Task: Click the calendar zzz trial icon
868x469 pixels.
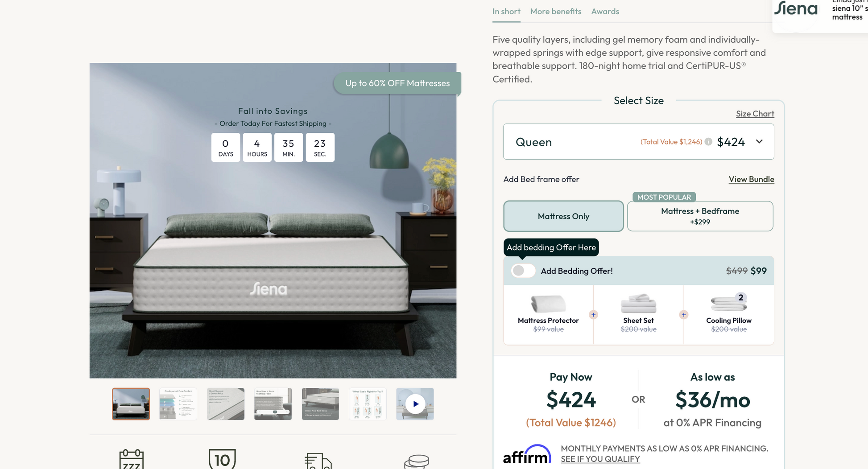Action: [131, 459]
